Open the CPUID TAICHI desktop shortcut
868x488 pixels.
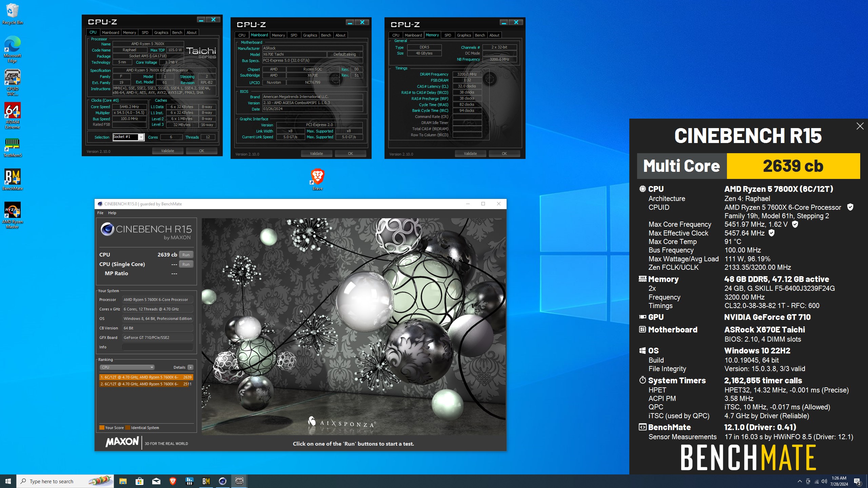[12, 82]
